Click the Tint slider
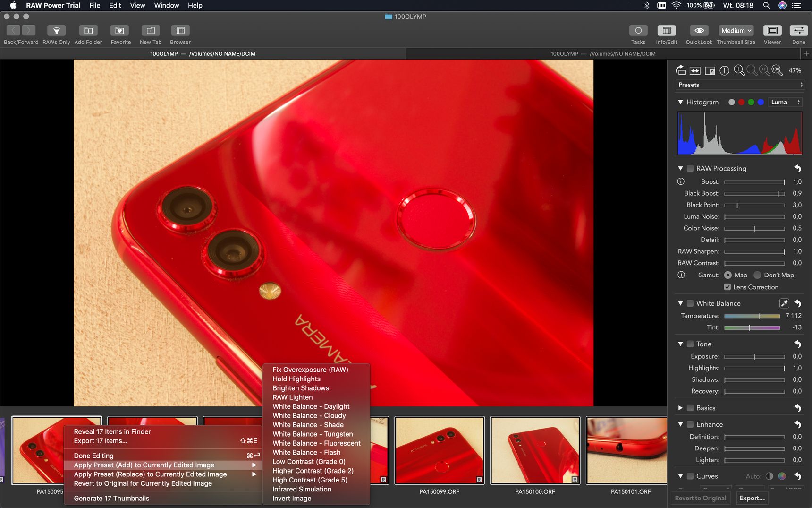The width and height of the screenshot is (812, 508). [752, 327]
